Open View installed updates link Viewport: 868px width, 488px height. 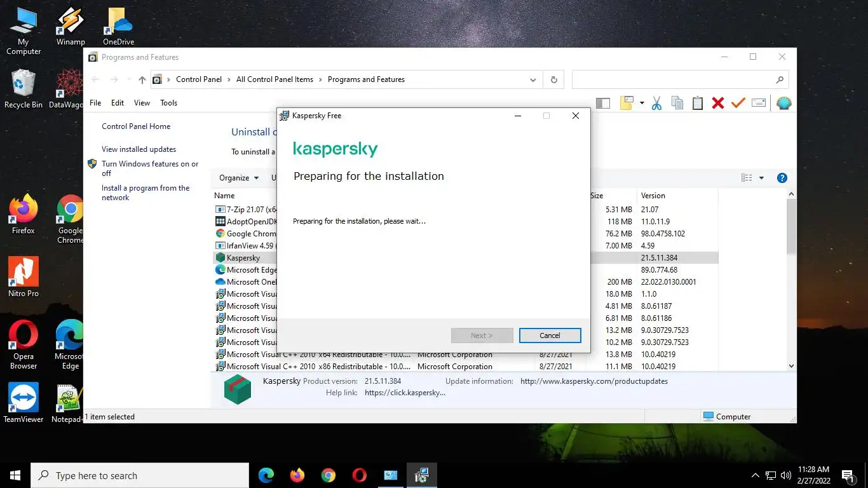(x=139, y=149)
